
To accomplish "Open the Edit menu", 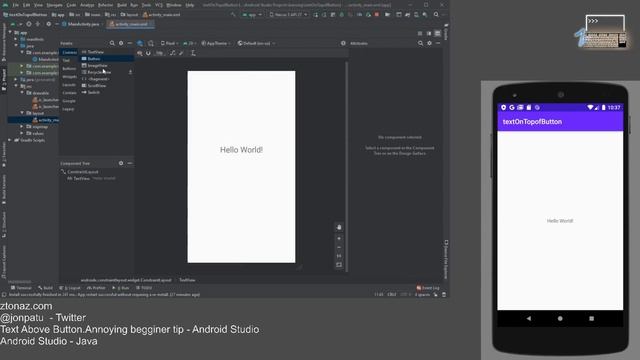I will (27, 5).
